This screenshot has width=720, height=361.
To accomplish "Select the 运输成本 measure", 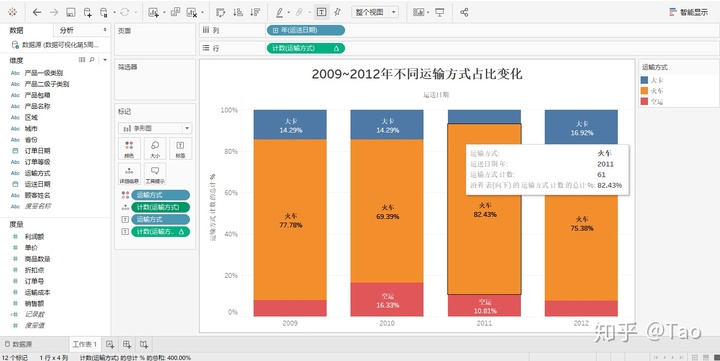I will click(38, 292).
